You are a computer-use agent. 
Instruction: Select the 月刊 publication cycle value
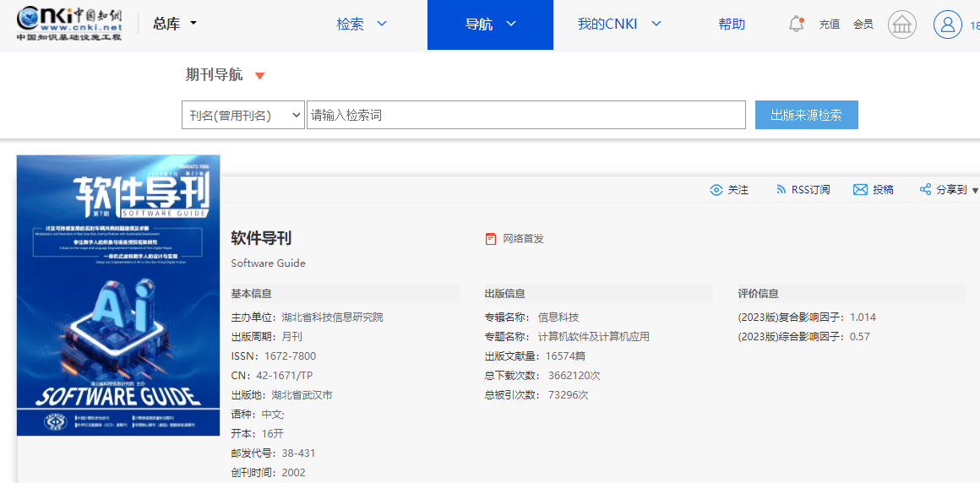coord(291,337)
